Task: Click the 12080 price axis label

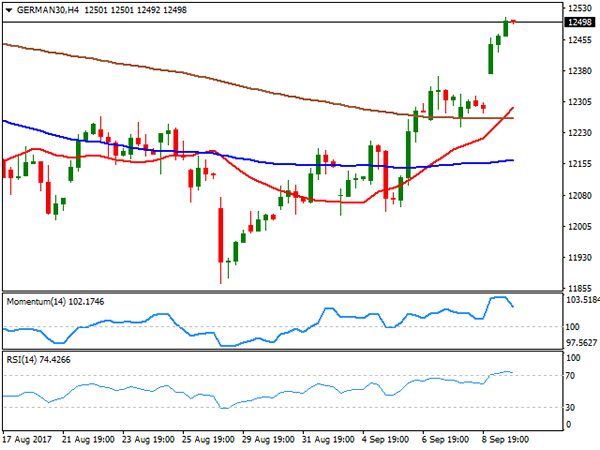Action: tap(580, 196)
